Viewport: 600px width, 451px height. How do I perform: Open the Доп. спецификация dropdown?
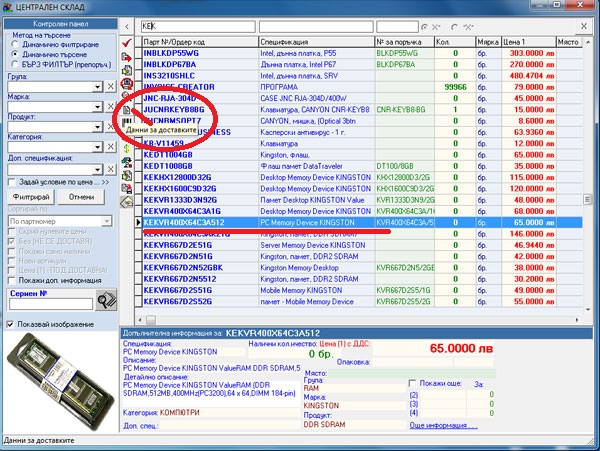tap(95, 168)
